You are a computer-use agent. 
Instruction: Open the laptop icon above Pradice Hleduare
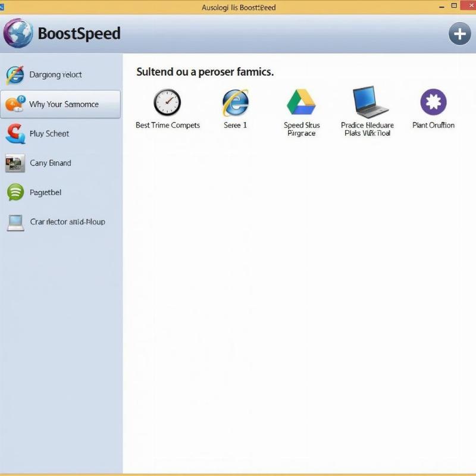(369, 102)
